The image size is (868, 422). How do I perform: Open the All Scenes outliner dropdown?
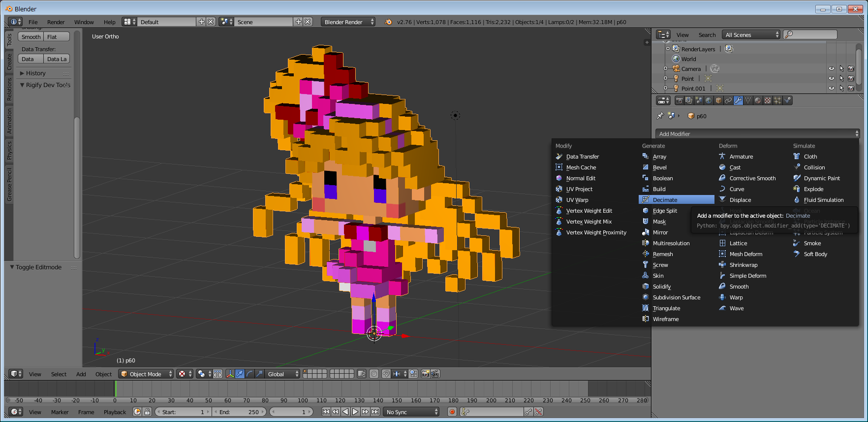click(751, 34)
